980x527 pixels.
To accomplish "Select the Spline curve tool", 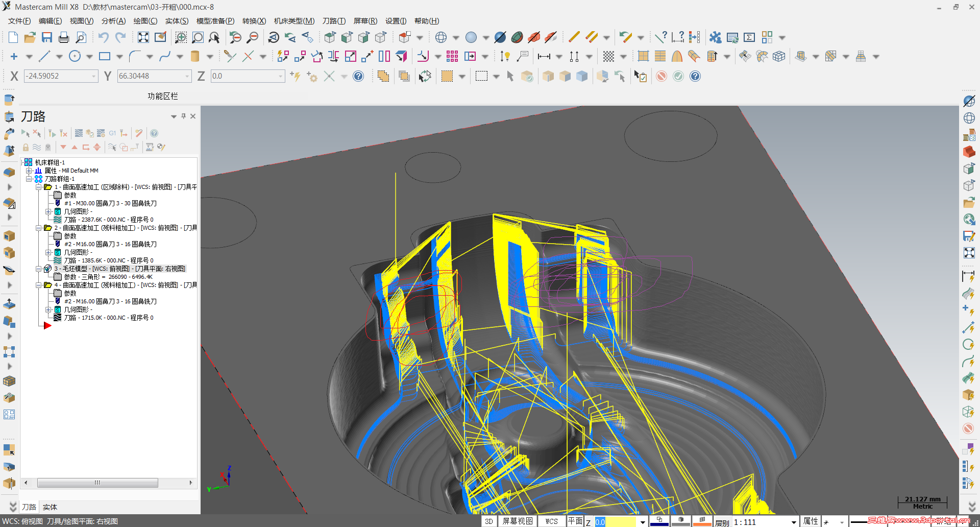I will click(x=165, y=56).
